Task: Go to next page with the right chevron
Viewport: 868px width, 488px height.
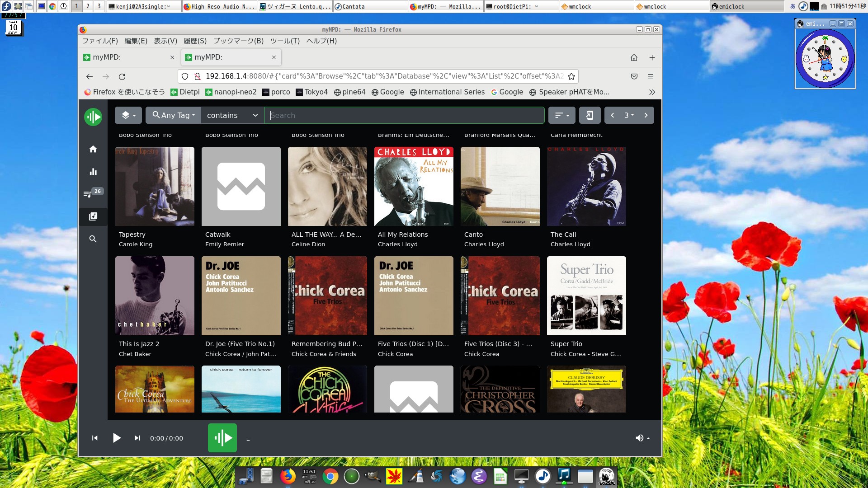Action: (x=646, y=115)
